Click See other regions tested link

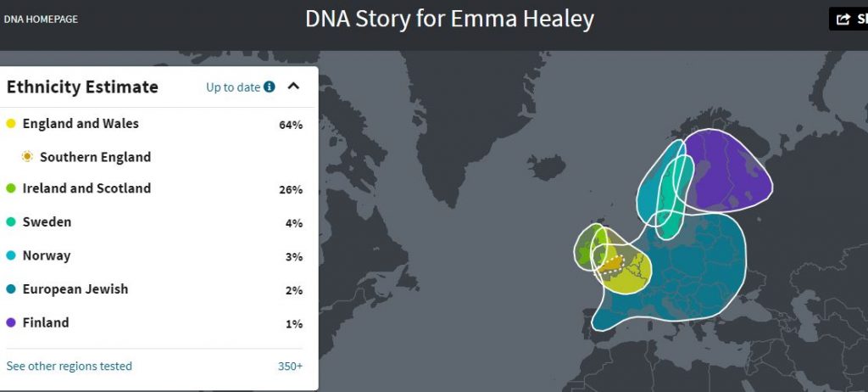70,366
